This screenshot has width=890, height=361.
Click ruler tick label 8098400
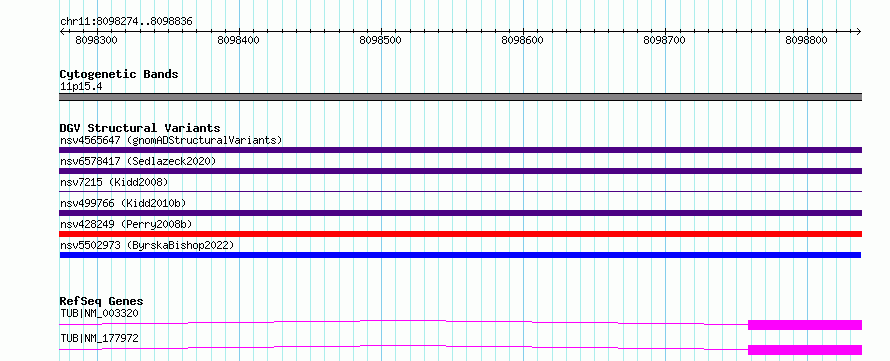pos(238,40)
